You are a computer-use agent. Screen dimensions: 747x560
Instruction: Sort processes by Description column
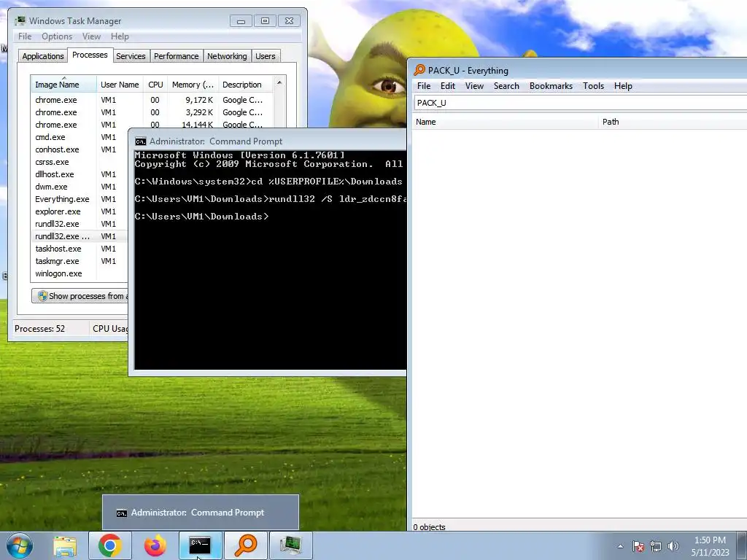[x=245, y=85]
